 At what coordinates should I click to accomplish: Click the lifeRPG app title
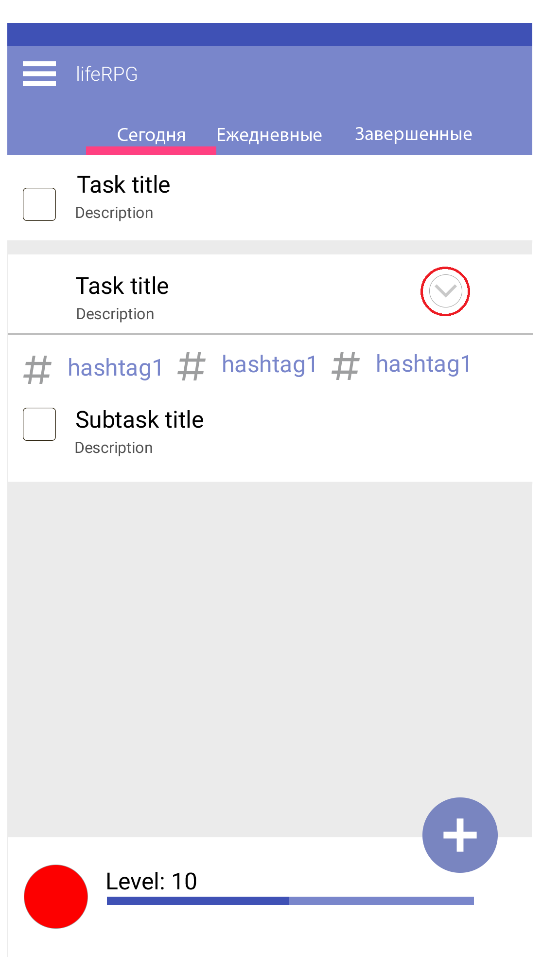pos(107,74)
